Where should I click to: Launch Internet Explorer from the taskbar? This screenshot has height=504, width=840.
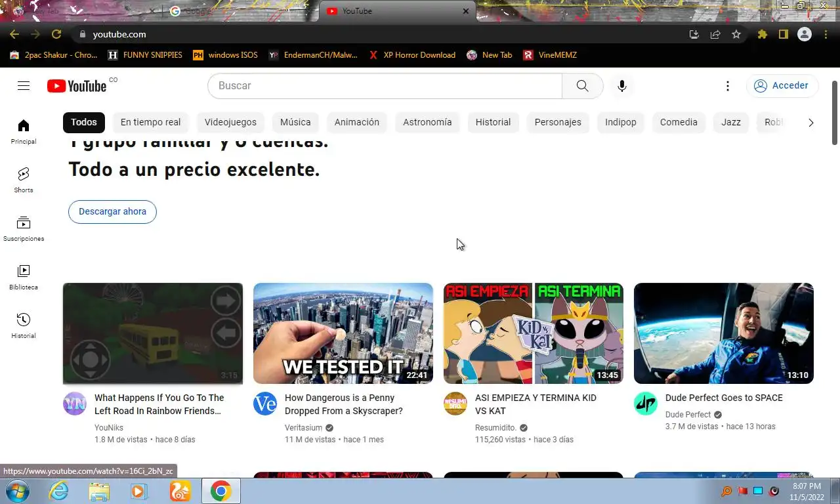pos(59,491)
